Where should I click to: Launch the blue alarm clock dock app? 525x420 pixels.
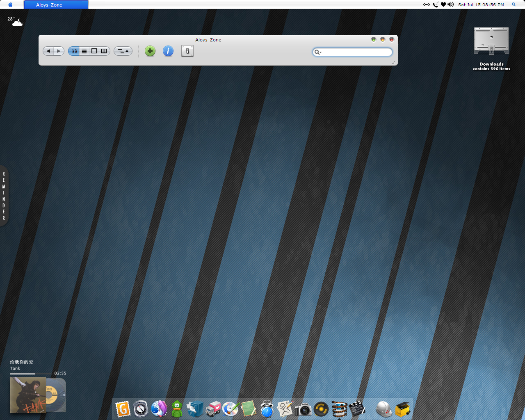tap(267, 409)
